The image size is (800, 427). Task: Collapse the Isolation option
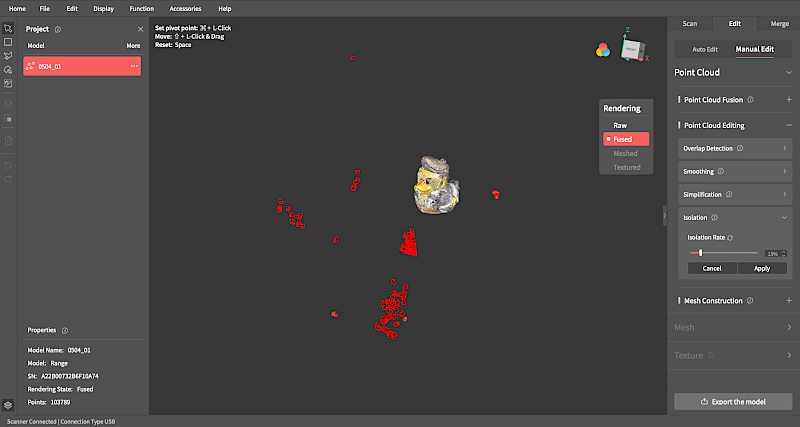click(785, 217)
